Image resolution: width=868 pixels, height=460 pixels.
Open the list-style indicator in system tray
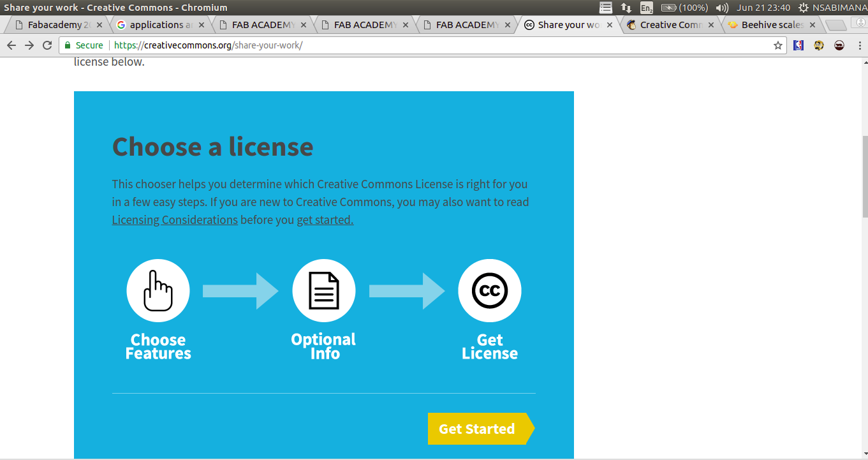[x=606, y=8]
